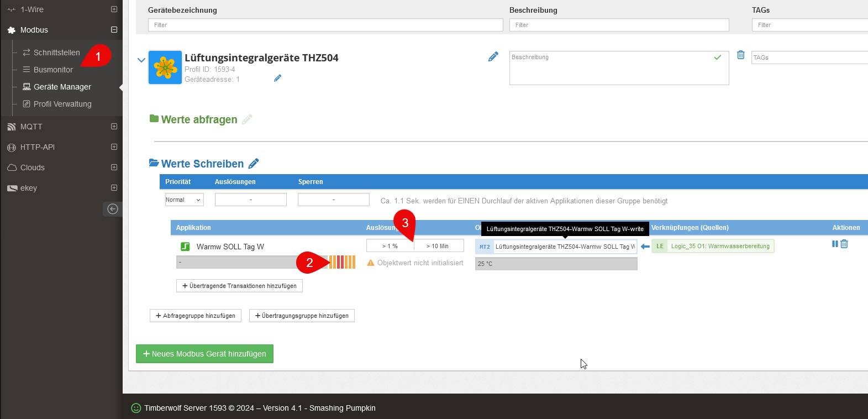Open the ekey menu item
Viewport: 868px width, 419px height.
click(29, 188)
